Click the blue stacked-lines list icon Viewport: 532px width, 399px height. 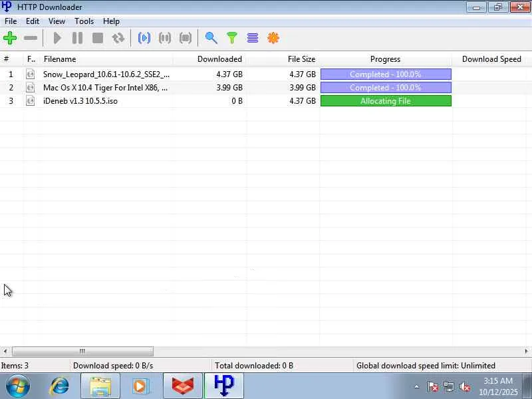coord(253,38)
